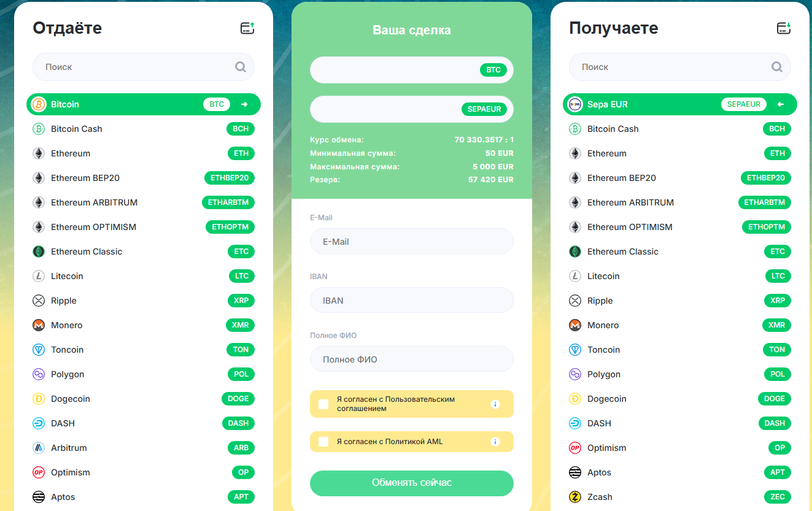
Task: Select Ethereum in the Отдаёте list
Action: coord(144,153)
